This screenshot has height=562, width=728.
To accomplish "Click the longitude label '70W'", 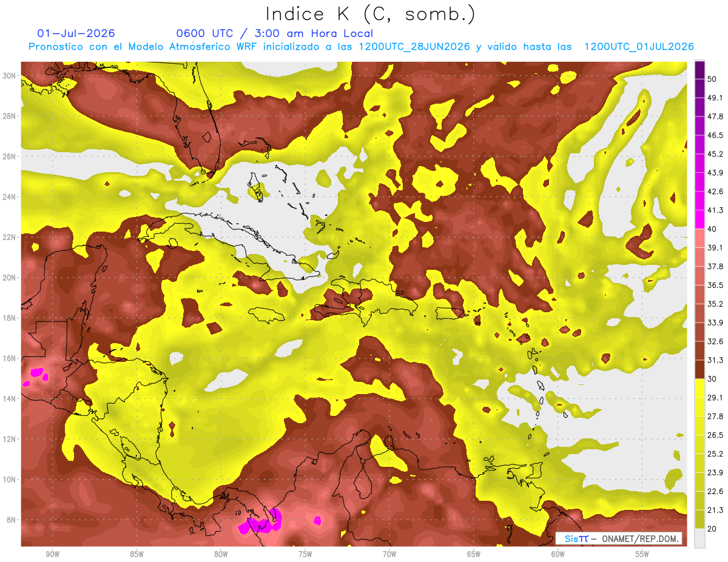I will click(x=389, y=555).
